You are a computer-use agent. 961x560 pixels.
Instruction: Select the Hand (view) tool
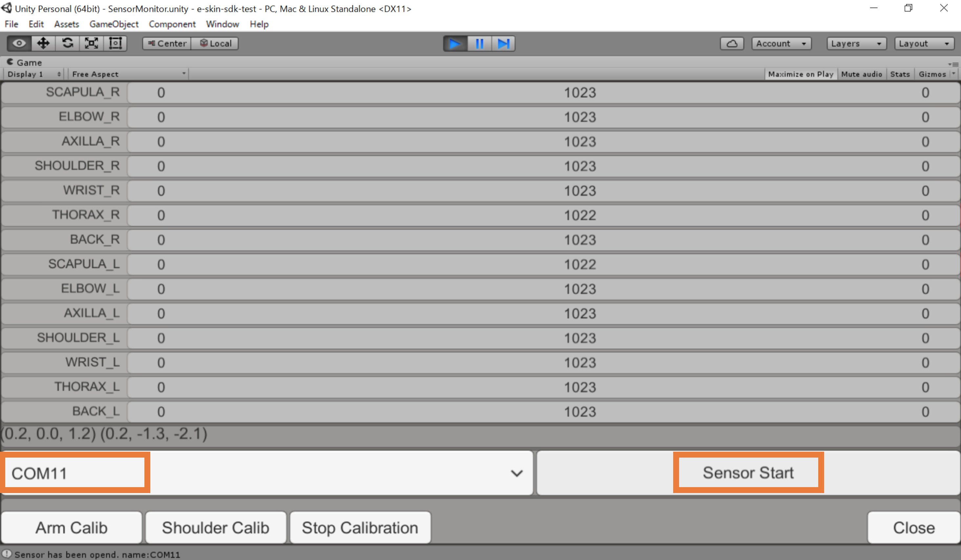click(x=19, y=43)
